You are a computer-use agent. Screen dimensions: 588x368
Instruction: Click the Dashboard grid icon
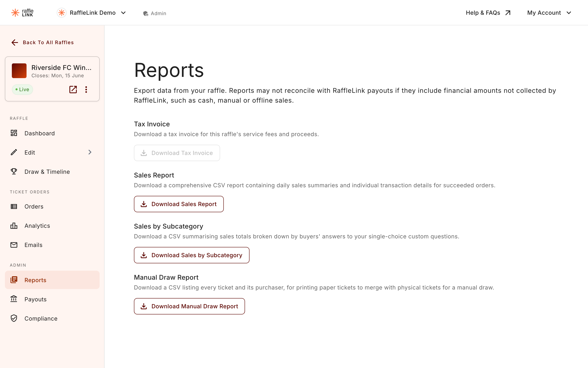pos(14,133)
